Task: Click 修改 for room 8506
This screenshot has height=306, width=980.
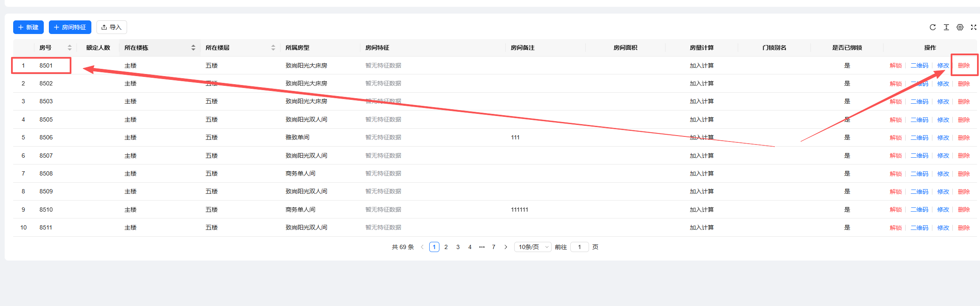Action: [x=943, y=138]
